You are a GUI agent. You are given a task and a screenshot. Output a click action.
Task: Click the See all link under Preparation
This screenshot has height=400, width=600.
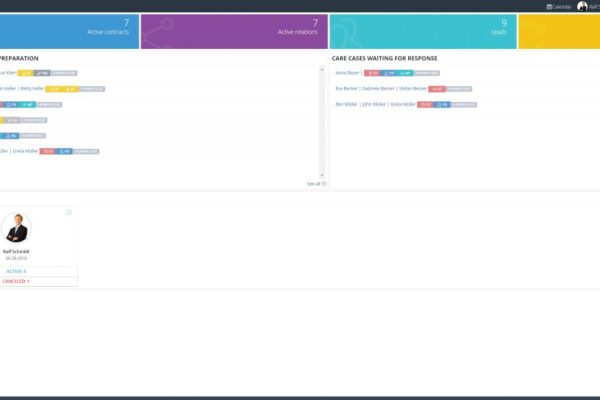[313, 184]
